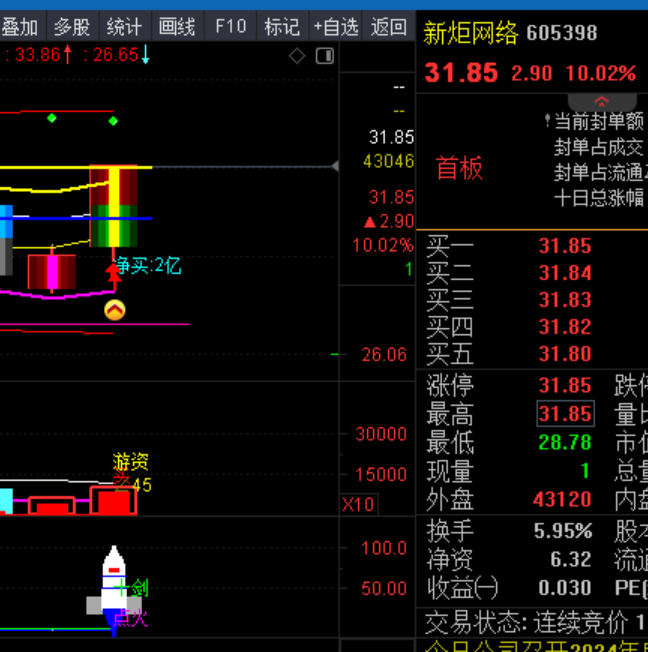Image resolution: width=648 pixels, height=652 pixels.
Task: Click the highlighted 最高 value 31.85
Action: (565, 414)
